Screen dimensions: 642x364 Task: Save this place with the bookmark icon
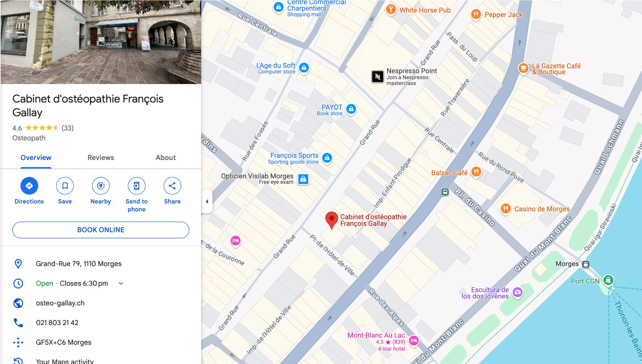pos(65,186)
